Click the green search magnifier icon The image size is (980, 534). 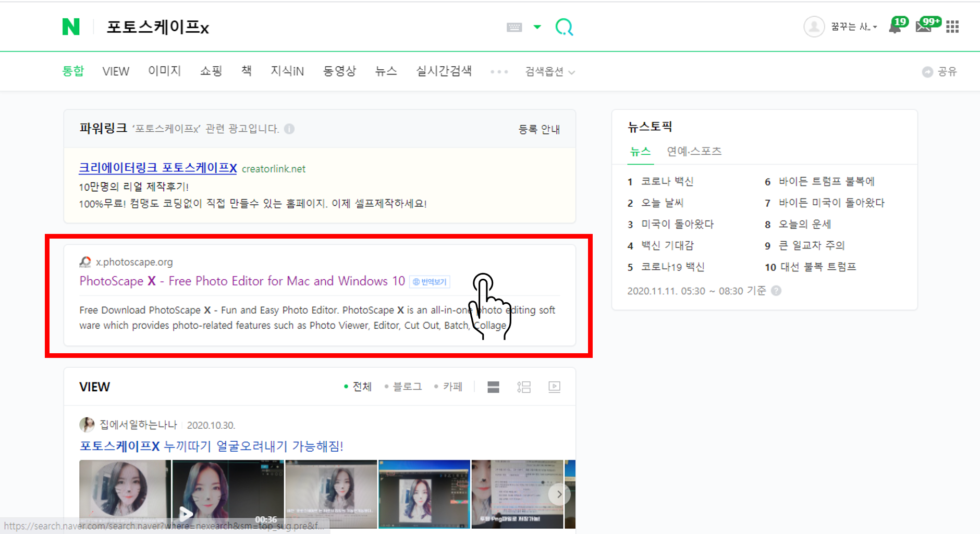[x=564, y=27]
